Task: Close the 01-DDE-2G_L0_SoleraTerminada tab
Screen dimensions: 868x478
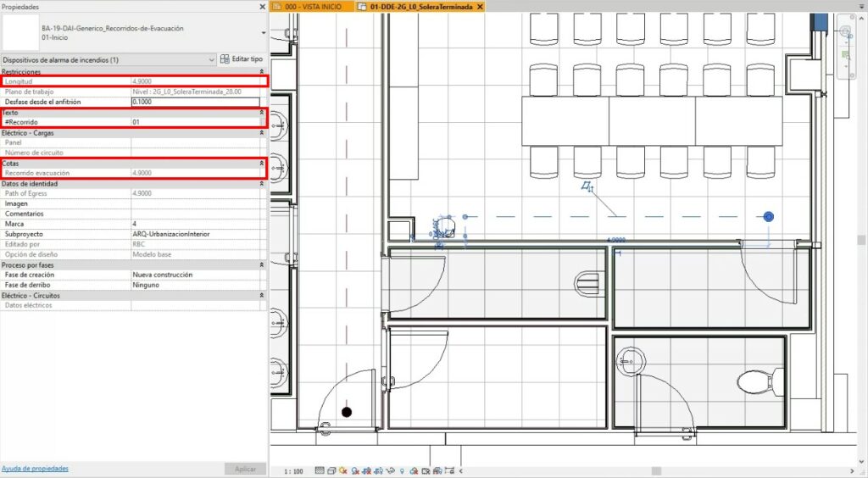Action: (480, 7)
